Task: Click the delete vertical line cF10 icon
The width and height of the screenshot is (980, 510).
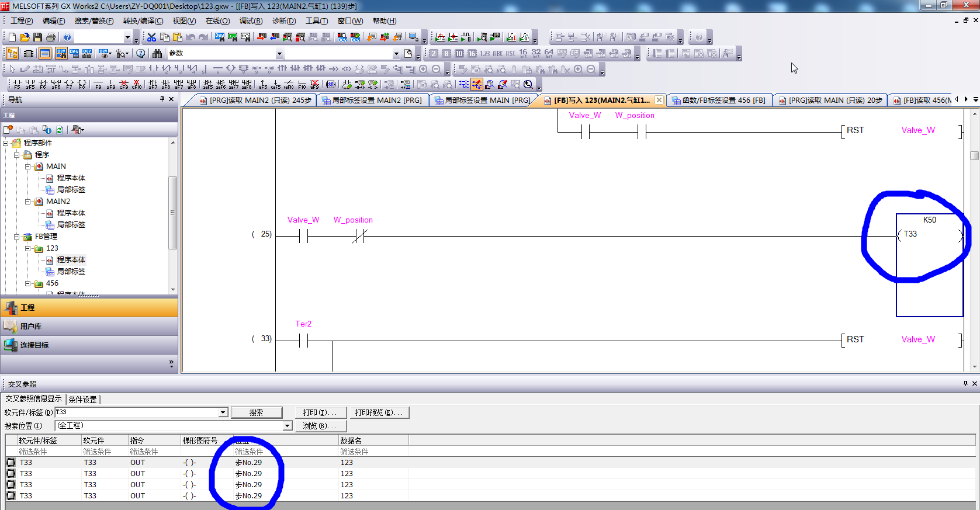Action: 137,85
